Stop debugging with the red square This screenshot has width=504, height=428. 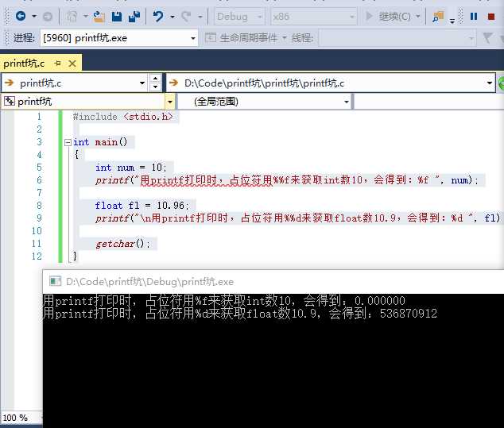(490, 17)
